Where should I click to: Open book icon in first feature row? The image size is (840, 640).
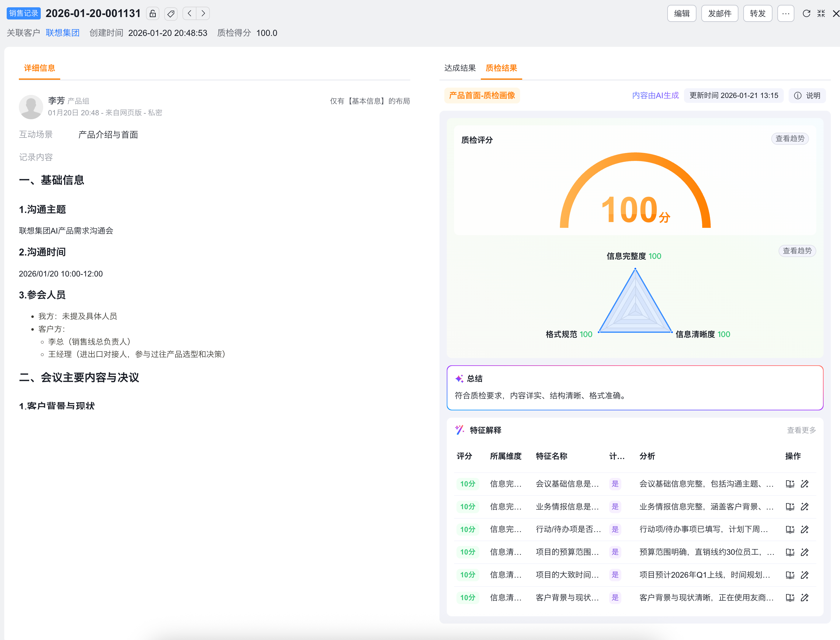tap(790, 484)
